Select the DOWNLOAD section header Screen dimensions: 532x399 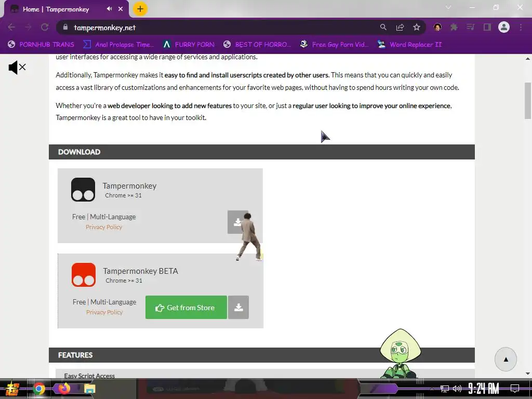point(262,152)
